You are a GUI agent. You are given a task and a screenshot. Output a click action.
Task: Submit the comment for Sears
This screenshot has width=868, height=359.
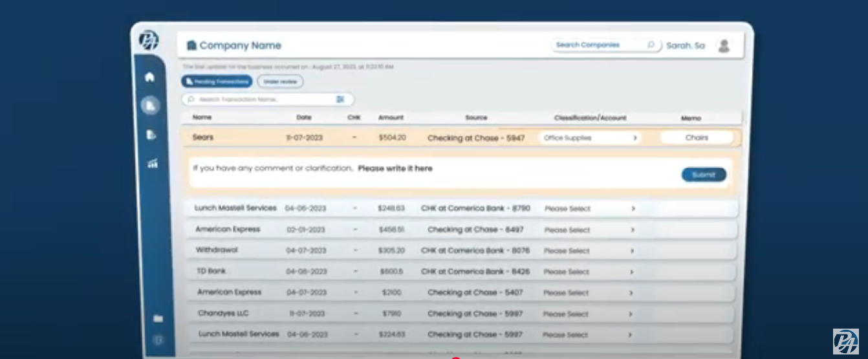pos(704,175)
